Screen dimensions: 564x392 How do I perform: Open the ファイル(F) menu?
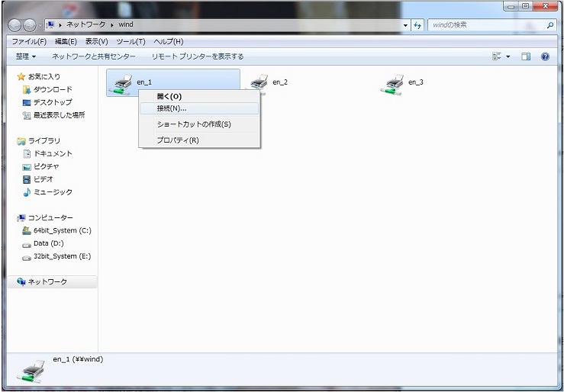(29, 42)
